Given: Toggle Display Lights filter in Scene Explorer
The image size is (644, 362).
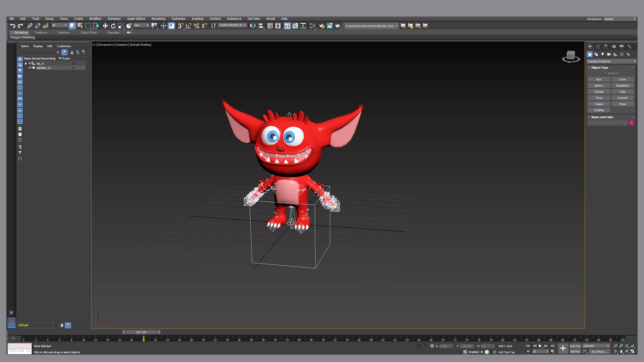Looking at the screenshot, I should (x=20, y=70).
